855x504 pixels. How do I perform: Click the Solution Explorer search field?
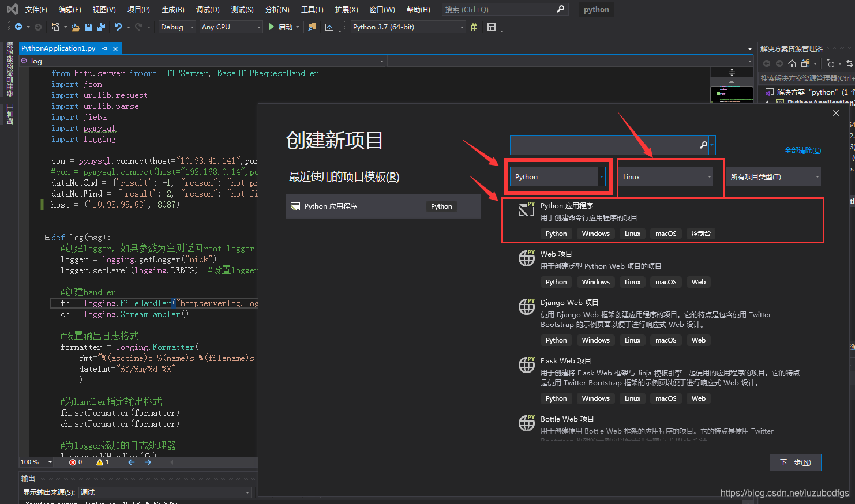tap(807, 78)
